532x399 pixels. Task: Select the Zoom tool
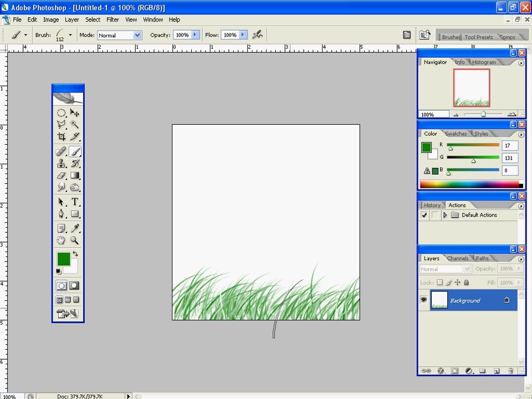[x=75, y=241]
